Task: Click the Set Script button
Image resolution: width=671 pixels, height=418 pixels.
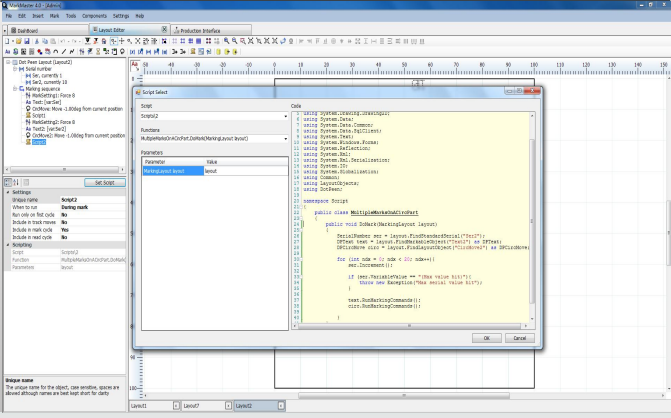Action: 105,183
